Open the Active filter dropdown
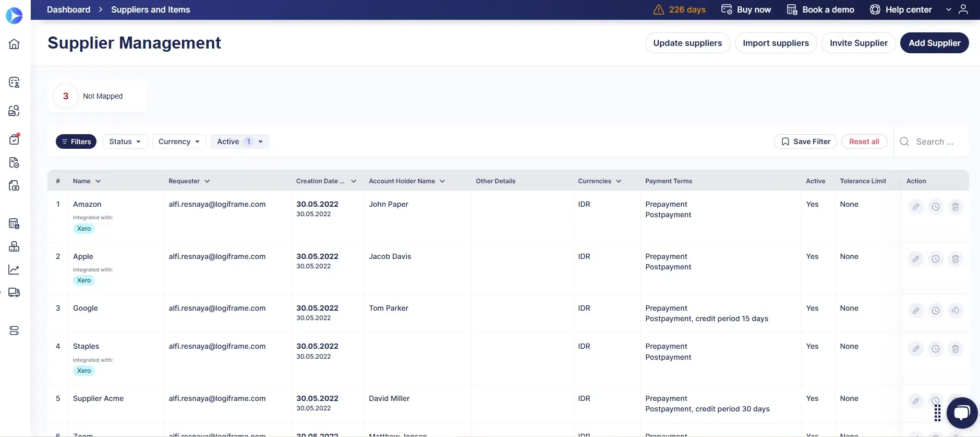 pos(240,141)
